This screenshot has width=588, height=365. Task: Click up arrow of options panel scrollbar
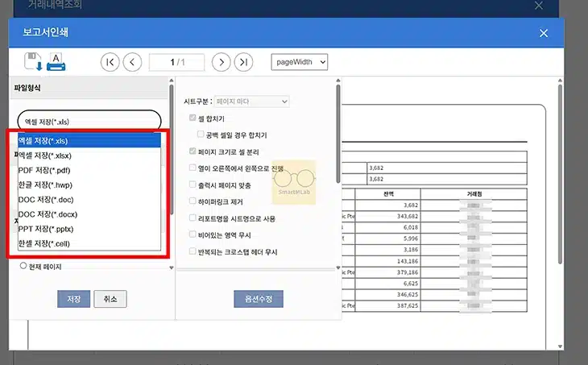337,81
